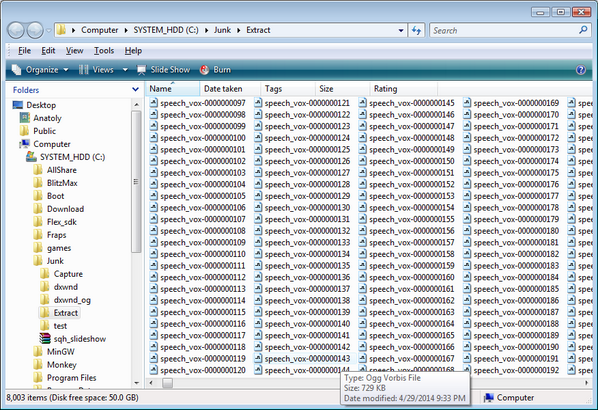Click icon of speech_vox-0000000121
Screen dimensions: 598x410
pyautogui.click(x=258, y=103)
